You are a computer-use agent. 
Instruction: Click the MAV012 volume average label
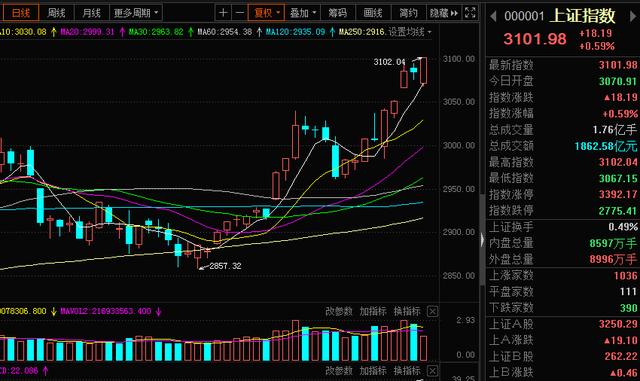[x=106, y=311]
